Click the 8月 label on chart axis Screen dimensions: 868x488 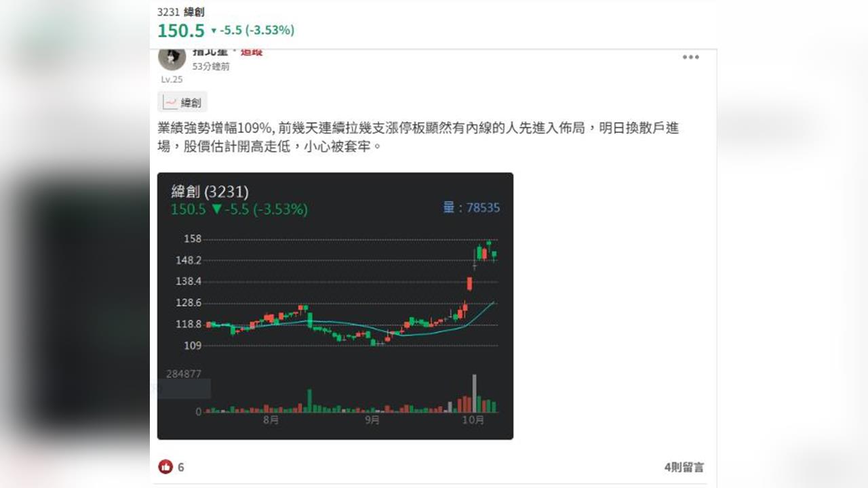pos(271,420)
